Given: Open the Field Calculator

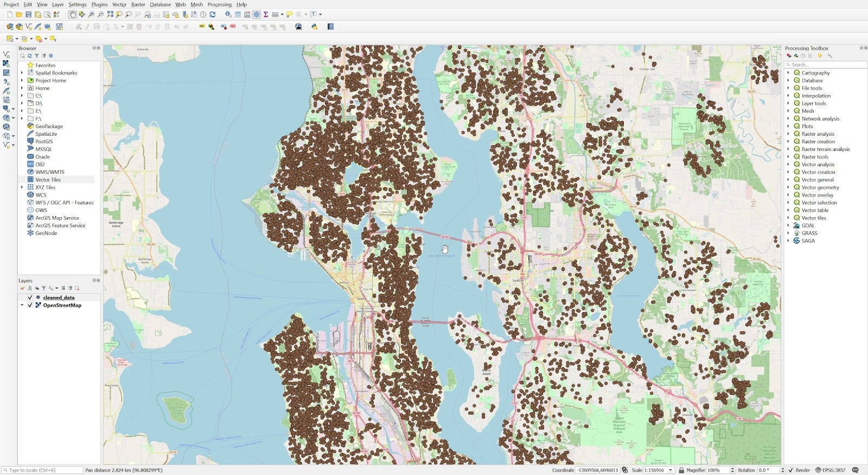Looking at the screenshot, I should click(x=247, y=15).
